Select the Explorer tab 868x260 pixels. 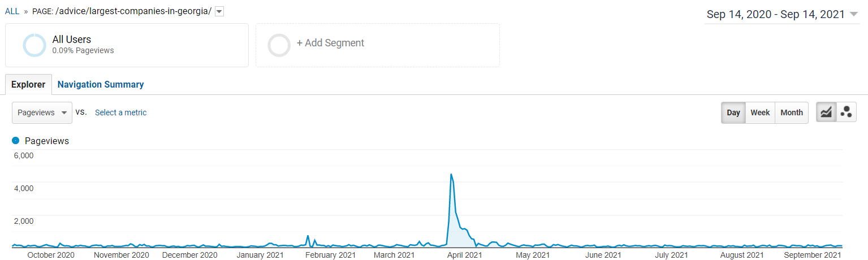[28, 84]
